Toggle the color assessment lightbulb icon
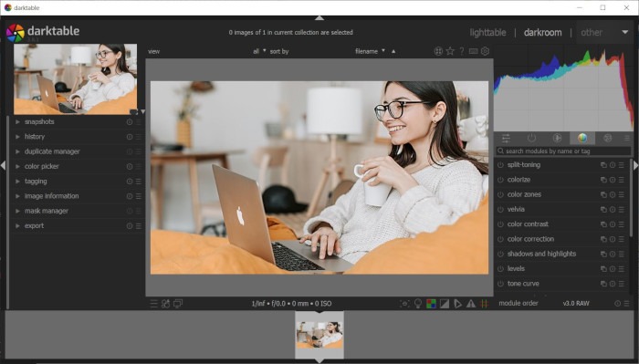 (418, 304)
